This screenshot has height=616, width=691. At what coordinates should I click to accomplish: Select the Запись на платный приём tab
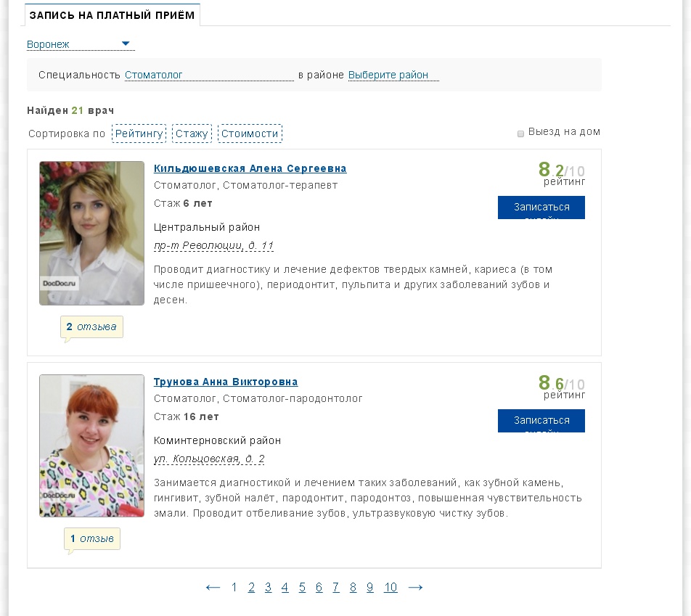(112, 15)
